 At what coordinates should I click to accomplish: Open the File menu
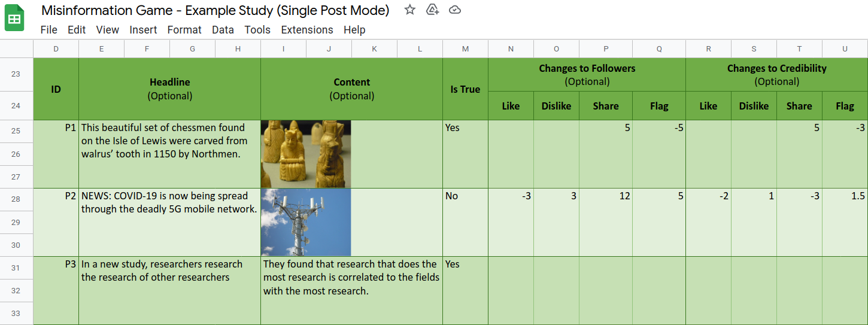(49, 30)
